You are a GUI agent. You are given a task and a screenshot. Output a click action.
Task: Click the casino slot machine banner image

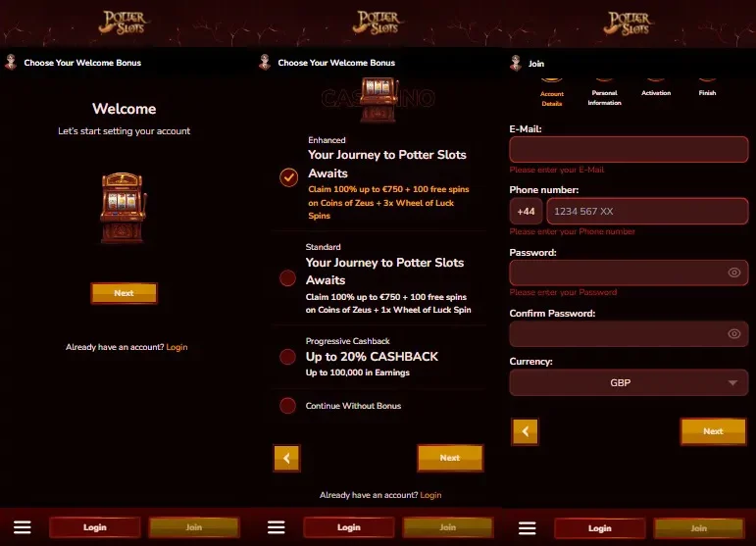click(x=378, y=100)
